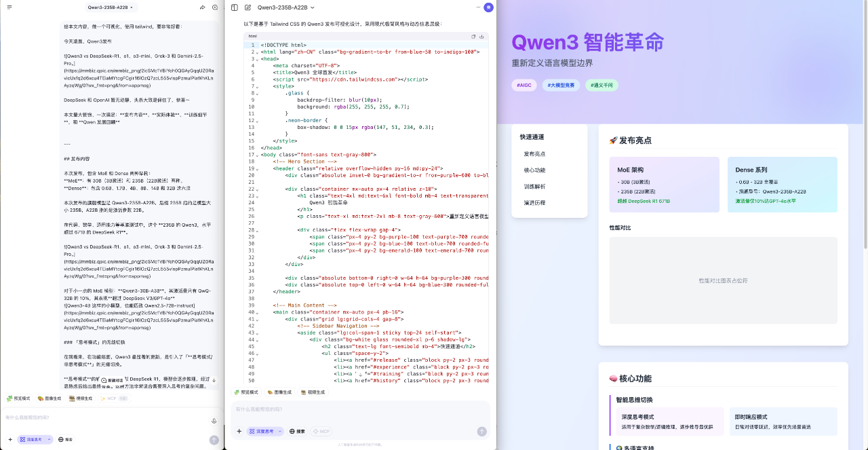This screenshot has height=450, width=868.
Task: Click the 图像生成 chip in the middle window
Action: point(279,392)
